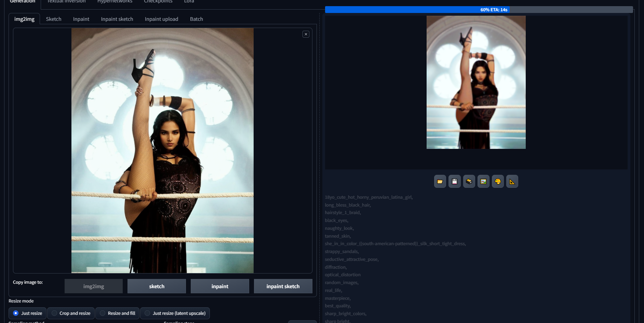Click the 'real_life,' prompt line

click(x=333, y=290)
